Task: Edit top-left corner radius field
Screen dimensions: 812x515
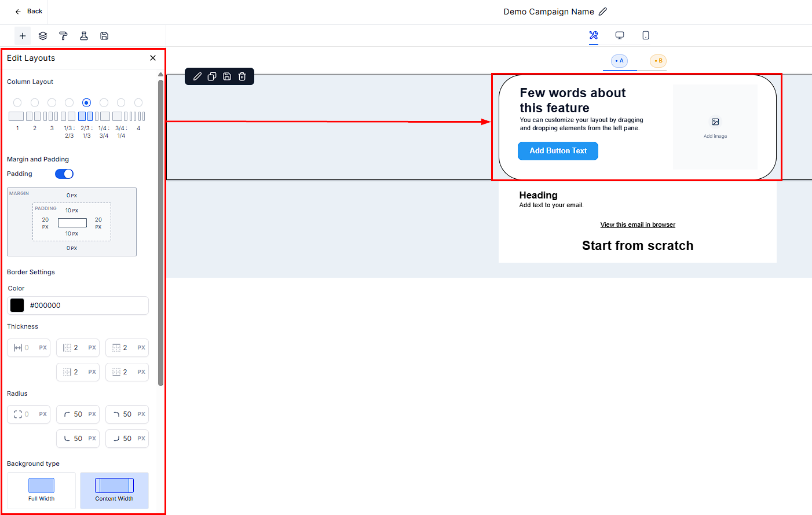Action: (78, 414)
